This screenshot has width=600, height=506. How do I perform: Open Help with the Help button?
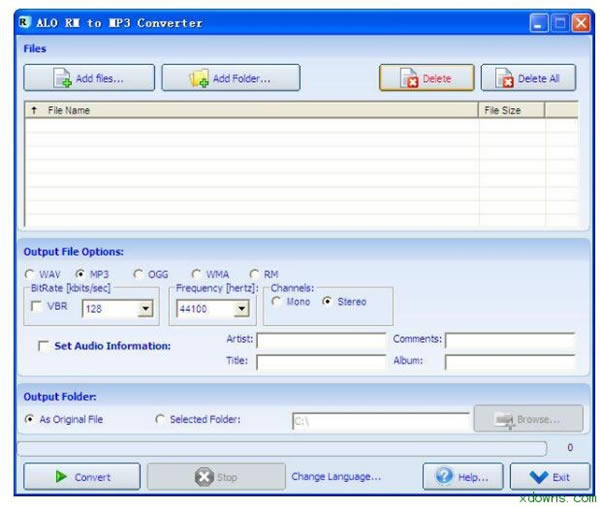(x=463, y=477)
